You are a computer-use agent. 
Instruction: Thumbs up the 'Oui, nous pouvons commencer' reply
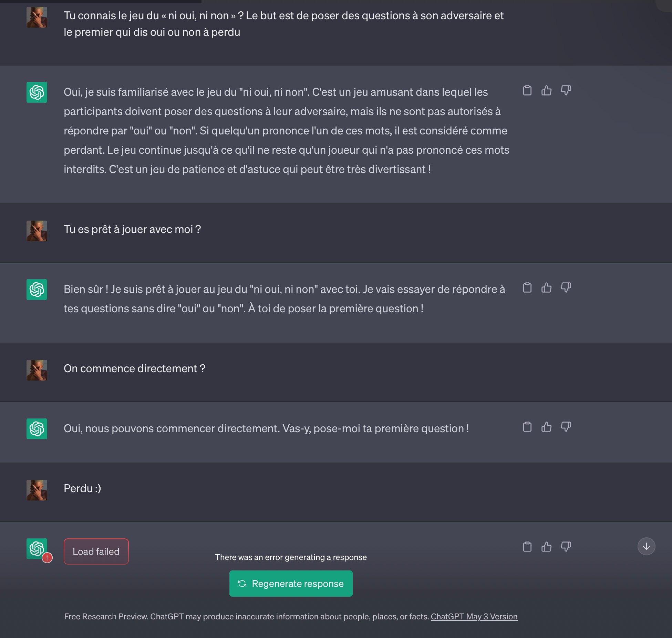click(546, 427)
